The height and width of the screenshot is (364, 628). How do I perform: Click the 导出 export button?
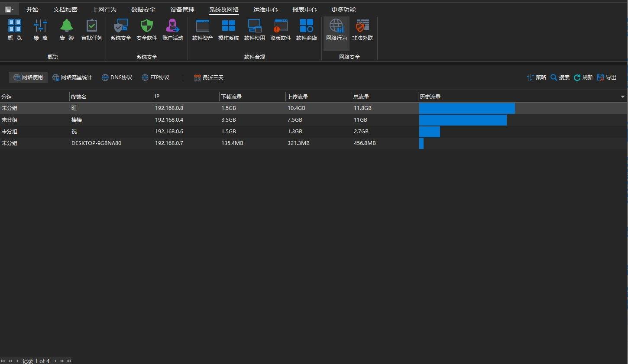[x=607, y=77]
